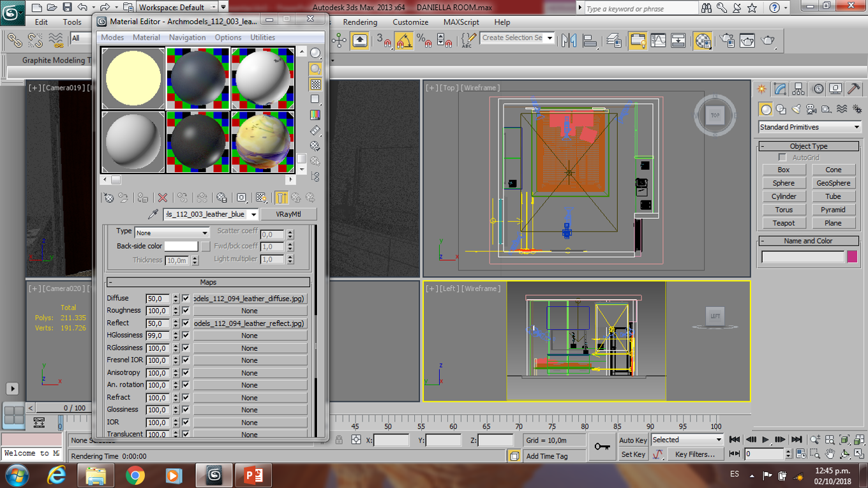Click the Set Keys large key icon
The width and height of the screenshot is (868, 488).
[x=601, y=447]
